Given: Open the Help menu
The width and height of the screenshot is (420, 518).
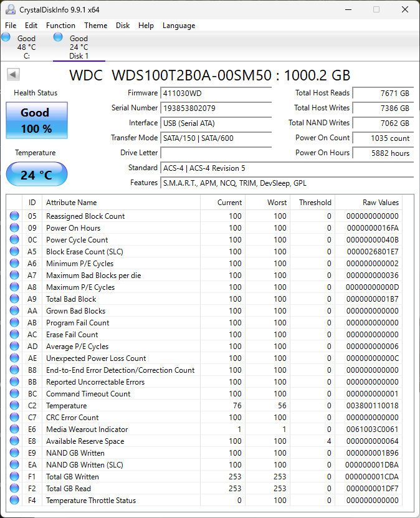Looking at the screenshot, I should click(146, 26).
